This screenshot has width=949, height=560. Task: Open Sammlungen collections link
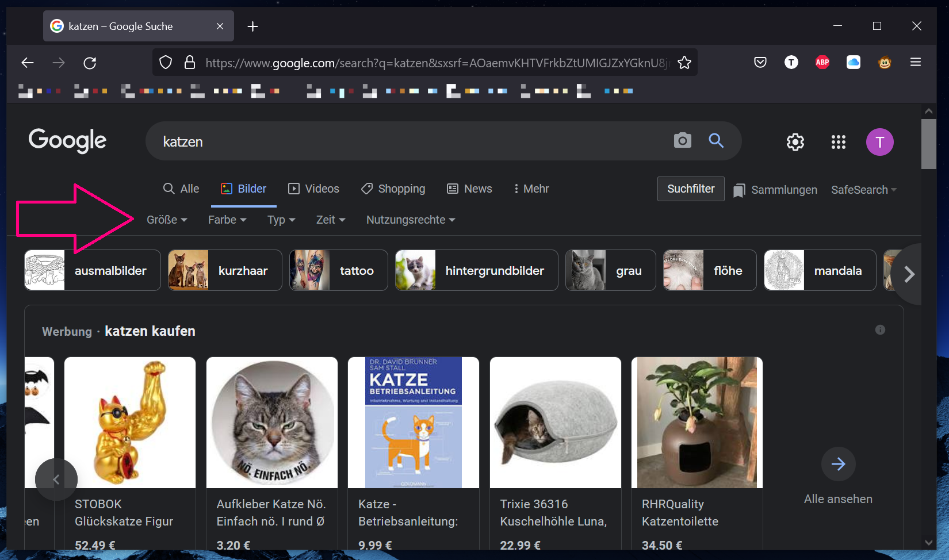coord(775,190)
